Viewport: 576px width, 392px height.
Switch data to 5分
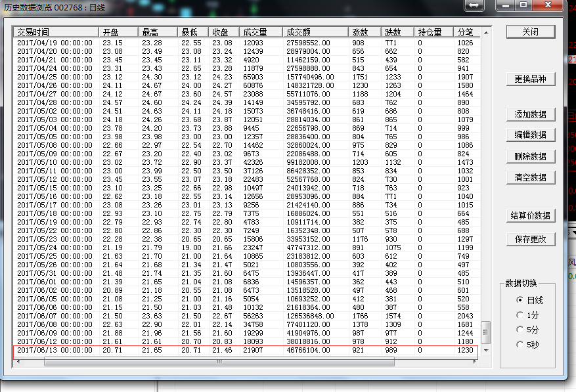click(527, 330)
